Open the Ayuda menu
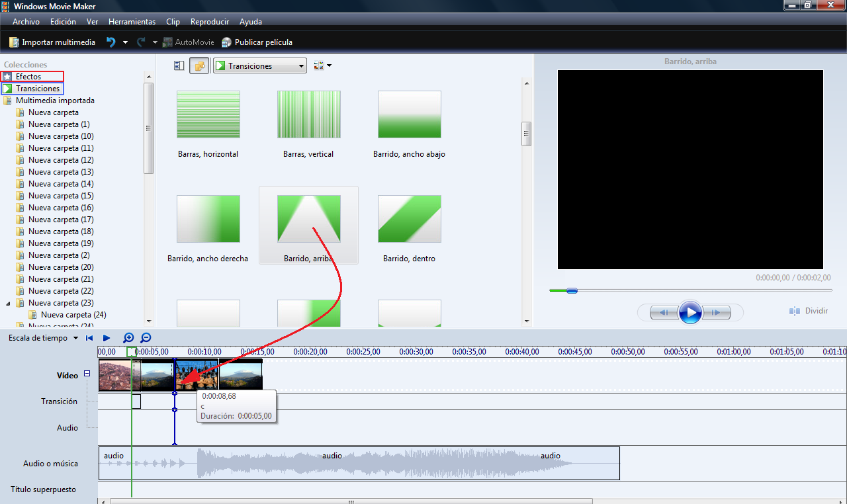Image resolution: width=847 pixels, height=504 pixels. click(x=251, y=22)
